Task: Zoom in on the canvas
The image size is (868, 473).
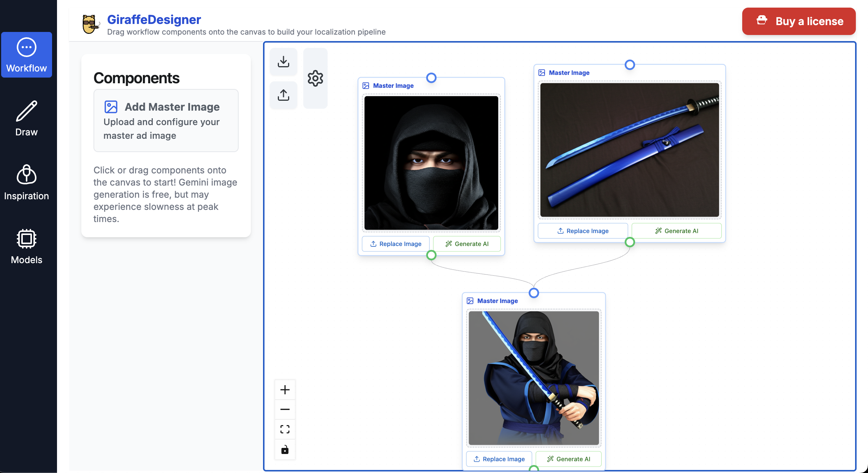Action: coord(285,390)
